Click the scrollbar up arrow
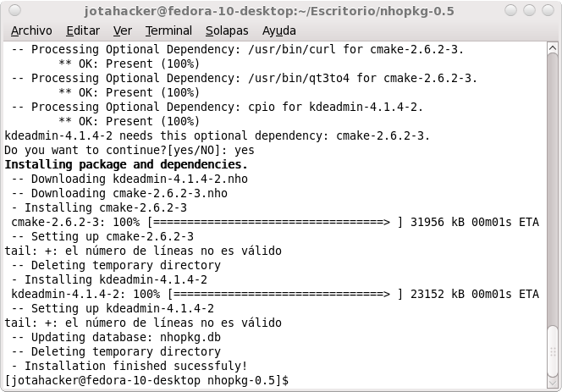The image size is (562, 392). pyautogui.click(x=553, y=47)
